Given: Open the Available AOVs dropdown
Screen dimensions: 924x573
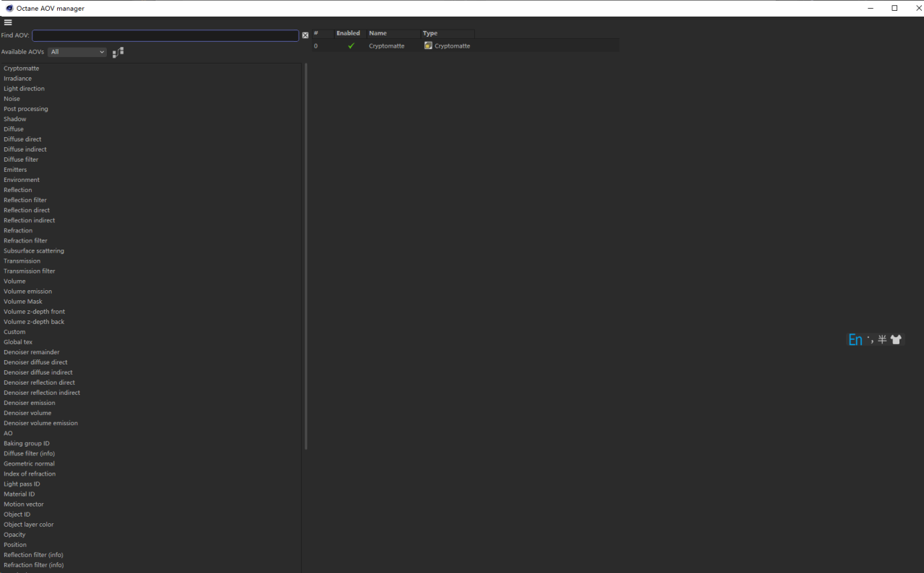Looking at the screenshot, I should (77, 52).
